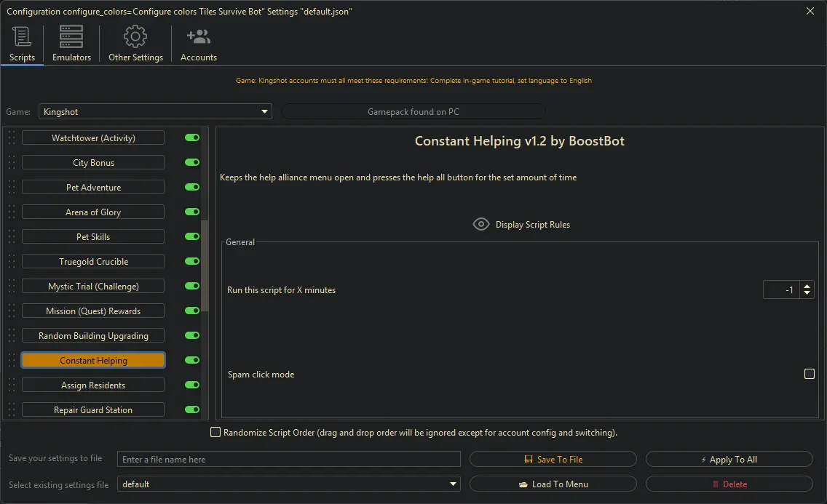Image resolution: width=827 pixels, height=504 pixels.
Task: Switch to the Accounts tab
Action: (x=198, y=44)
